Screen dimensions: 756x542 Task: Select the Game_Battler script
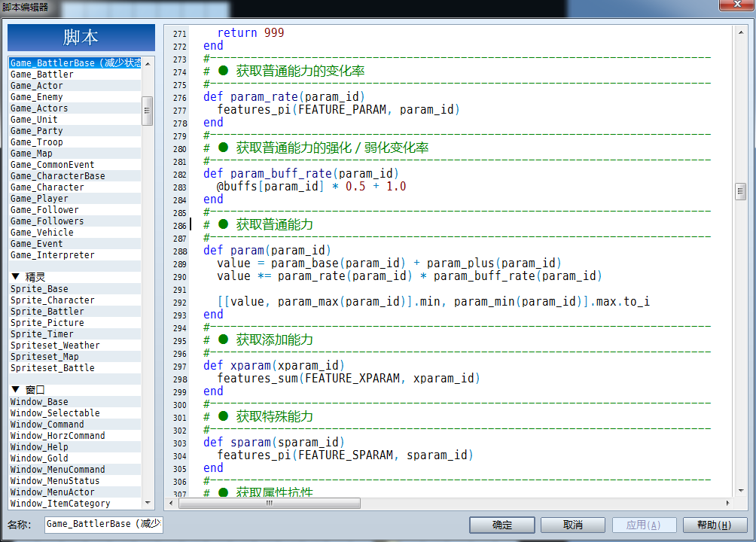[x=76, y=75]
